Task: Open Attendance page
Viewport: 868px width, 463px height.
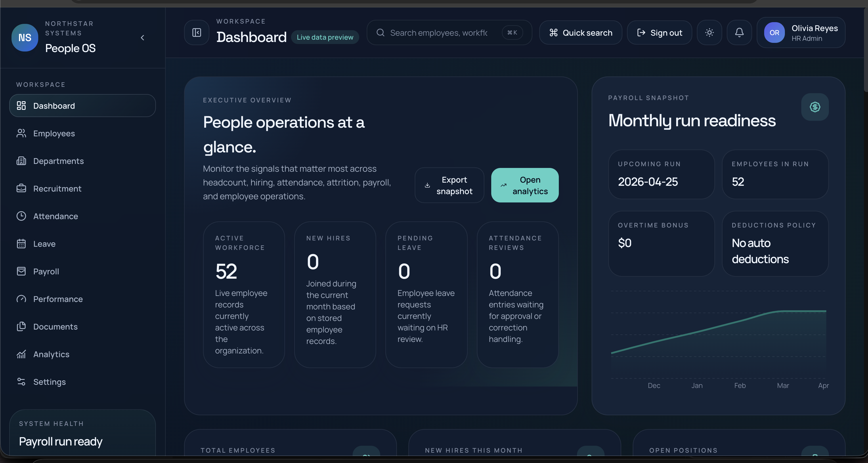Action: (x=82, y=216)
